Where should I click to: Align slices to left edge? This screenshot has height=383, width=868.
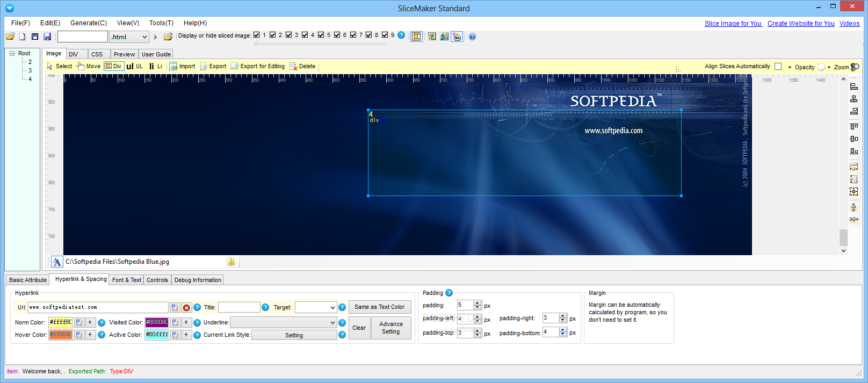[x=854, y=86]
